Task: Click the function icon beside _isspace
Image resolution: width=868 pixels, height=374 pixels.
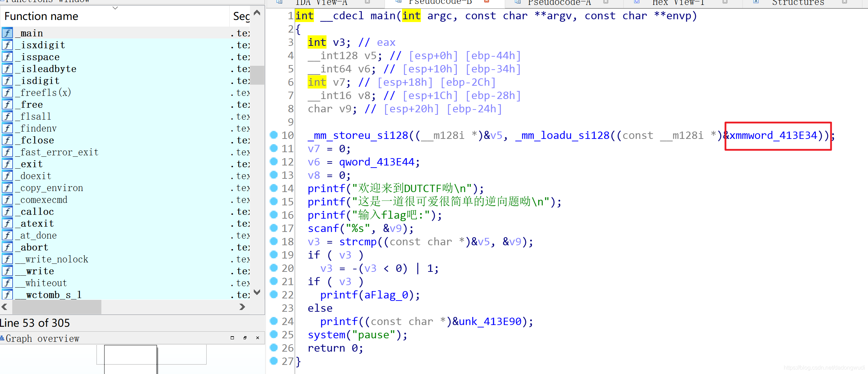Action: tap(7, 57)
